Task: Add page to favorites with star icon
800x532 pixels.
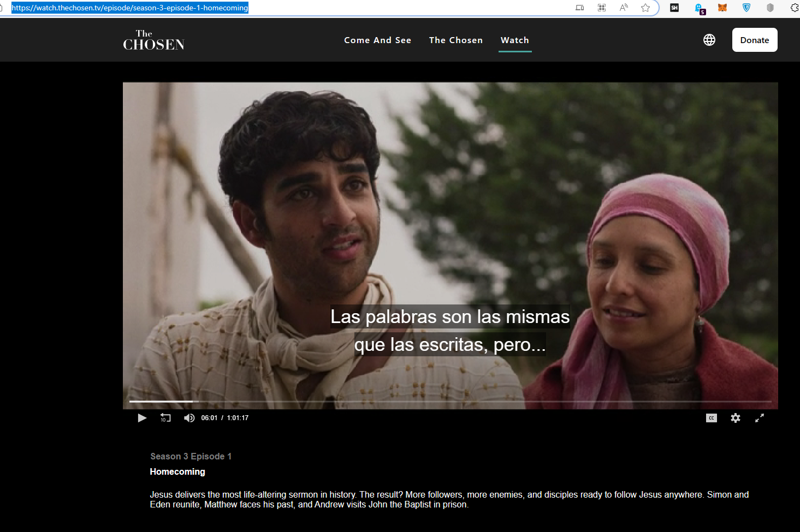Action: pyautogui.click(x=645, y=8)
